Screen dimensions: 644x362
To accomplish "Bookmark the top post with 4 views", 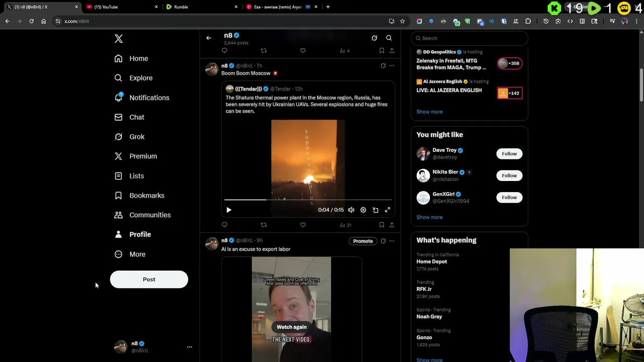I will [382, 51].
